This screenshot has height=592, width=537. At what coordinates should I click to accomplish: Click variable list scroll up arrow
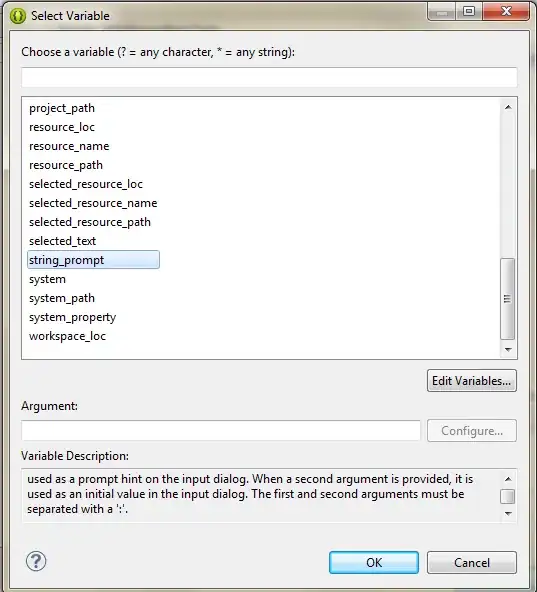(508, 107)
